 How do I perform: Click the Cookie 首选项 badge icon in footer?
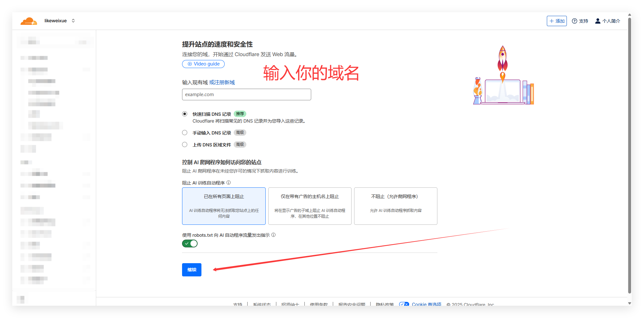pyautogui.click(x=404, y=304)
